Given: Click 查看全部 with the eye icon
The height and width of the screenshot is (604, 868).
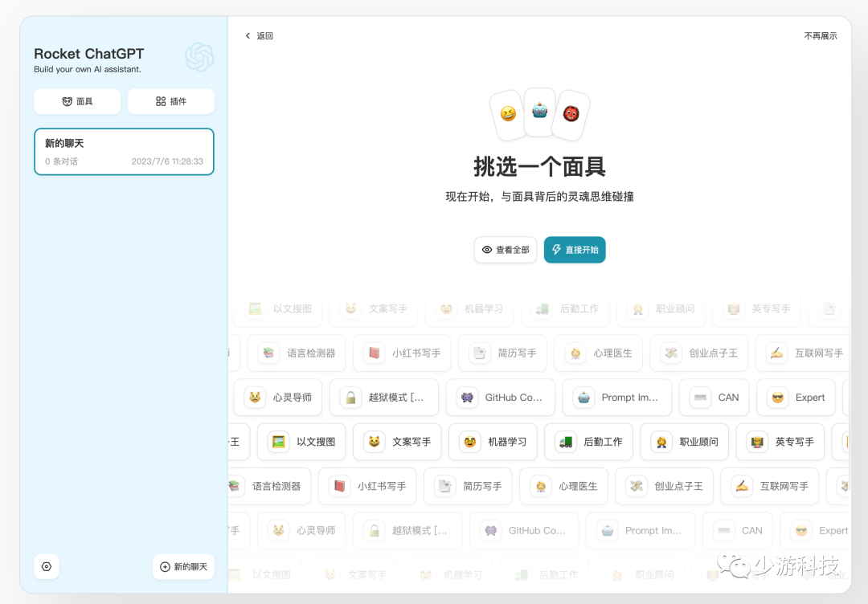Looking at the screenshot, I should point(506,250).
